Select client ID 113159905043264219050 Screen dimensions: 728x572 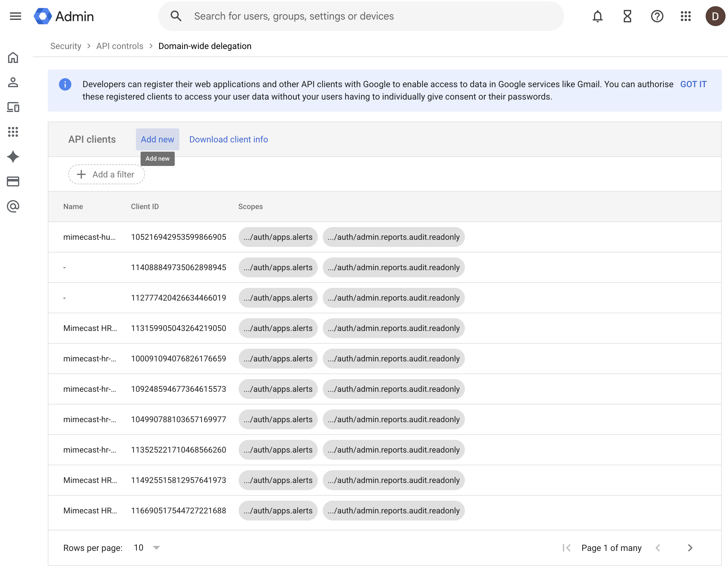[x=178, y=328]
